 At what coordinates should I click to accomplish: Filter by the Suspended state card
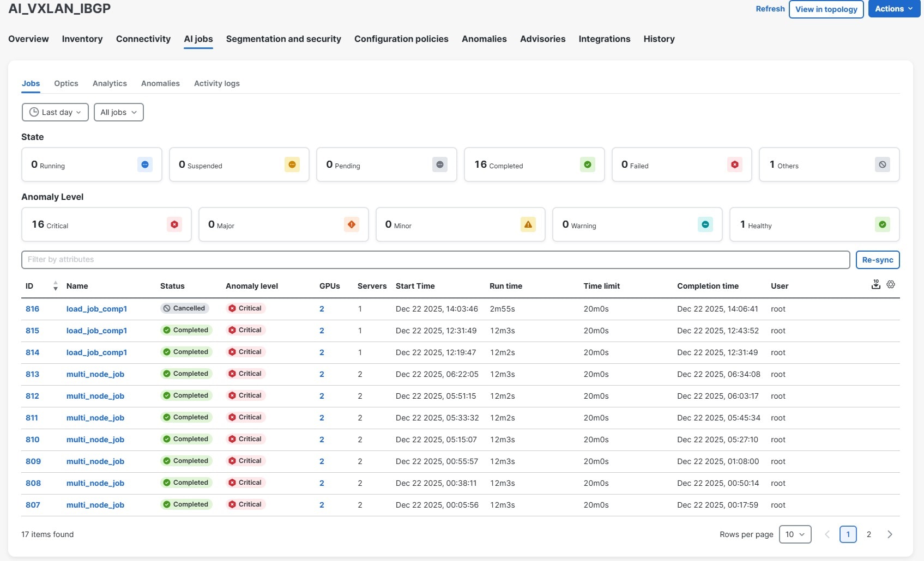pyautogui.click(x=239, y=164)
